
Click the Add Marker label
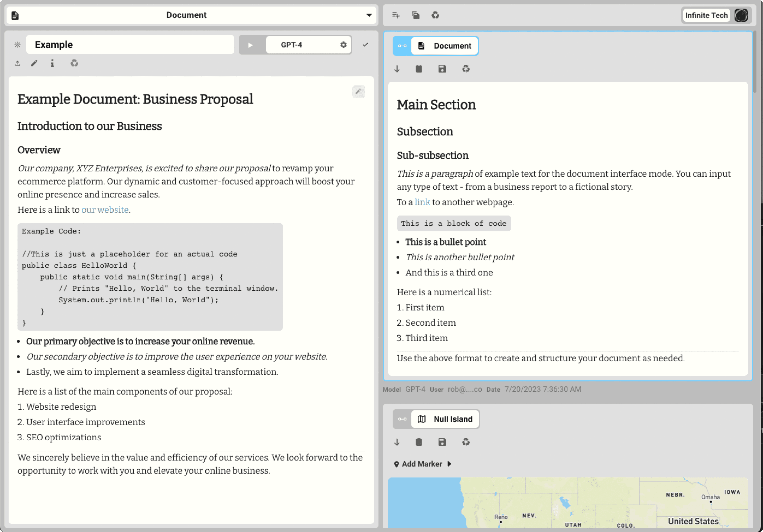click(x=422, y=464)
